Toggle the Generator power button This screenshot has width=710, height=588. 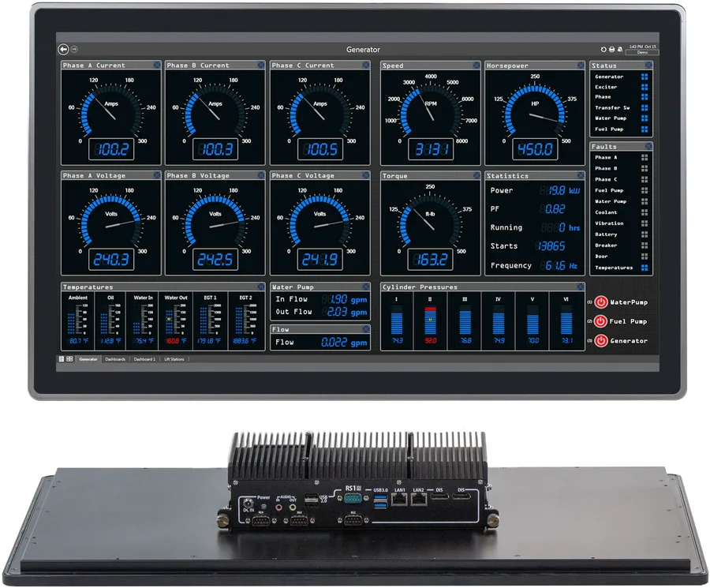[601, 341]
